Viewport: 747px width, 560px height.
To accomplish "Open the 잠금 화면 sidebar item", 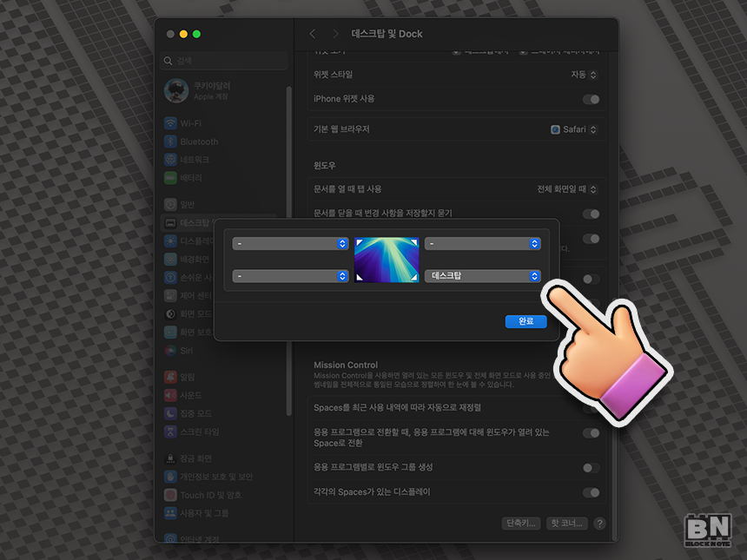I will click(x=188, y=458).
